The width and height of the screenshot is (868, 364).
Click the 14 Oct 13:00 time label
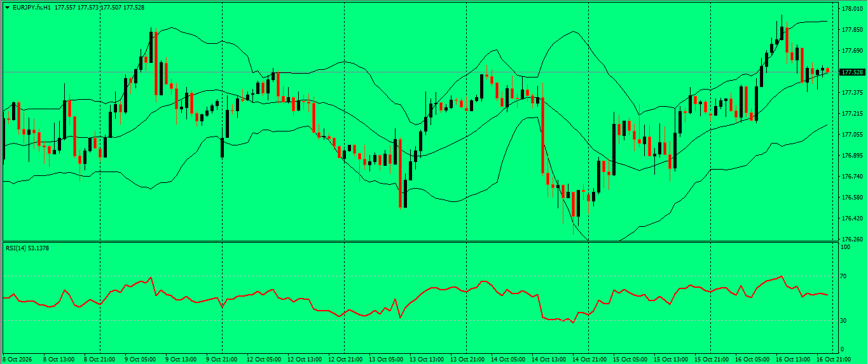[x=548, y=360]
